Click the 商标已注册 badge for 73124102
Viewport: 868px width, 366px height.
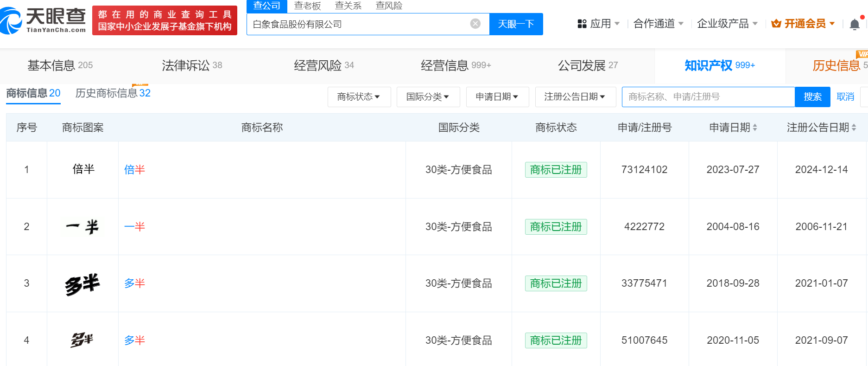[x=556, y=170]
